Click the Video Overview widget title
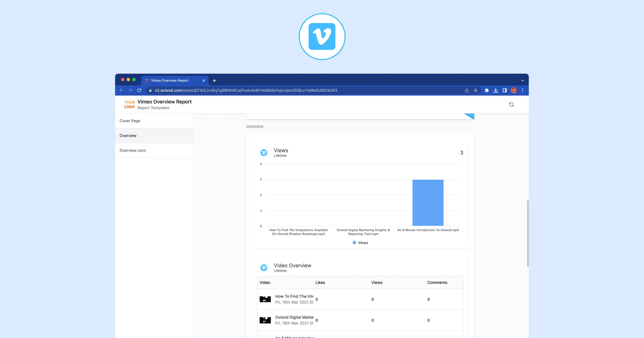Image resolution: width=644 pixels, height=338 pixels. click(x=292, y=266)
